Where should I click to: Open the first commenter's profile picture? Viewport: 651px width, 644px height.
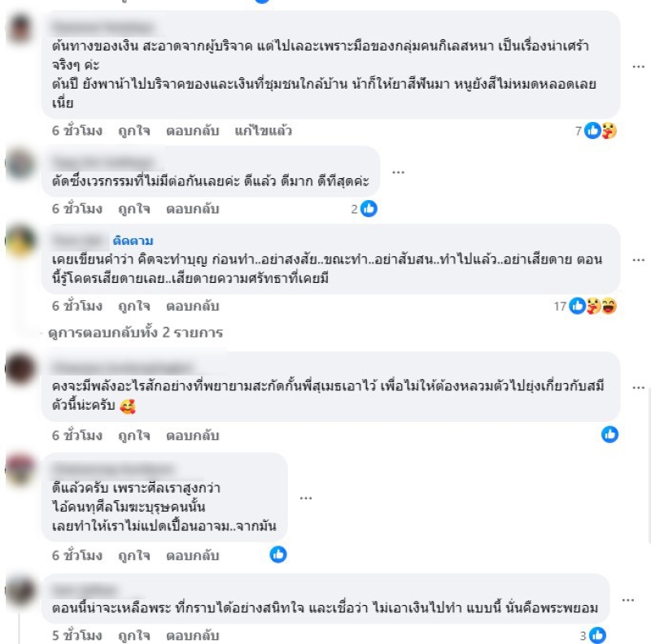click(20, 28)
